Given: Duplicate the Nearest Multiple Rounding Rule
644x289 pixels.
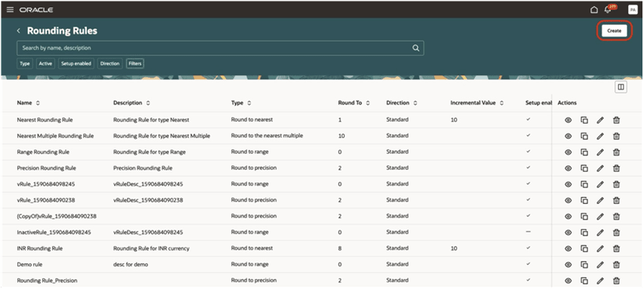Looking at the screenshot, I should (584, 136).
